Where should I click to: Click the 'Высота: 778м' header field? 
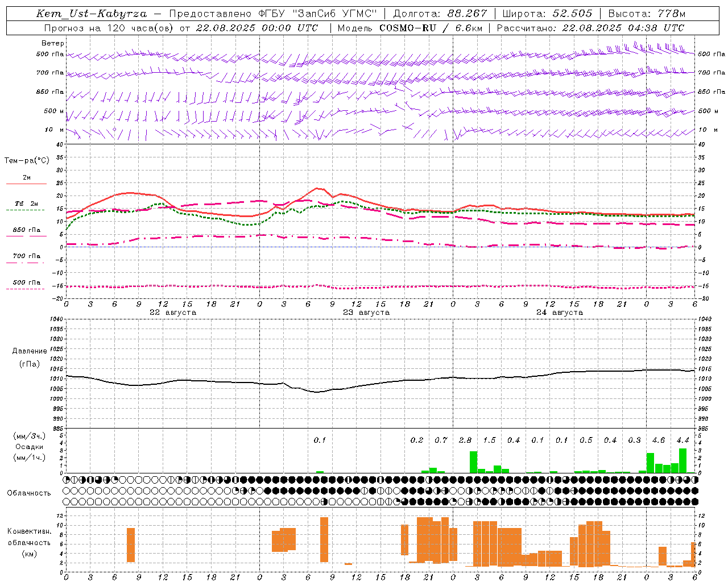tap(647, 14)
